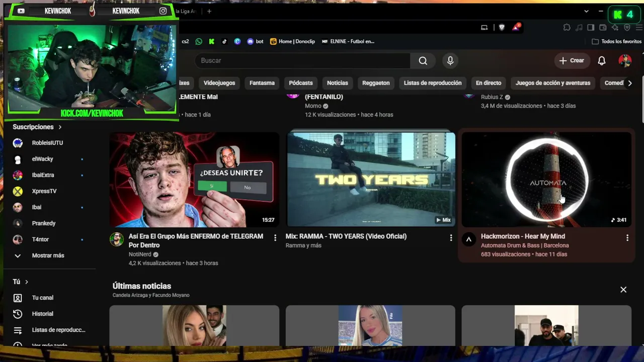Open the browser hamburger menu

(638, 27)
